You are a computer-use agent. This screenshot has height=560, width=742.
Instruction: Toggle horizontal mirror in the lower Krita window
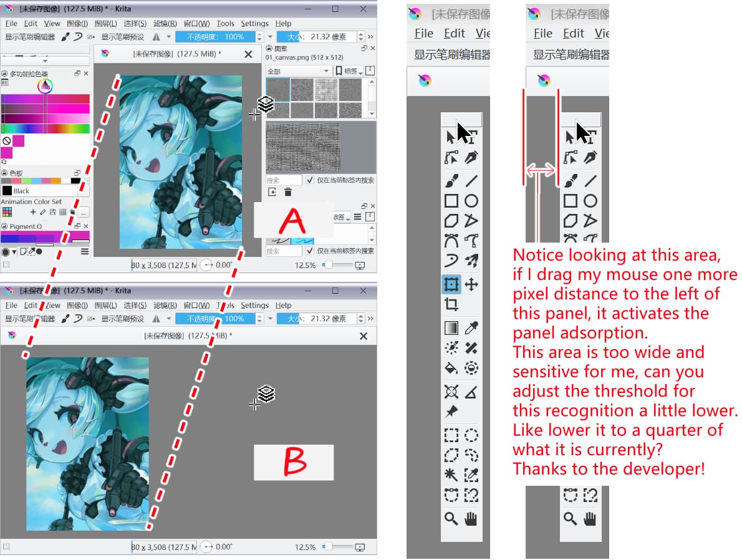click(156, 319)
